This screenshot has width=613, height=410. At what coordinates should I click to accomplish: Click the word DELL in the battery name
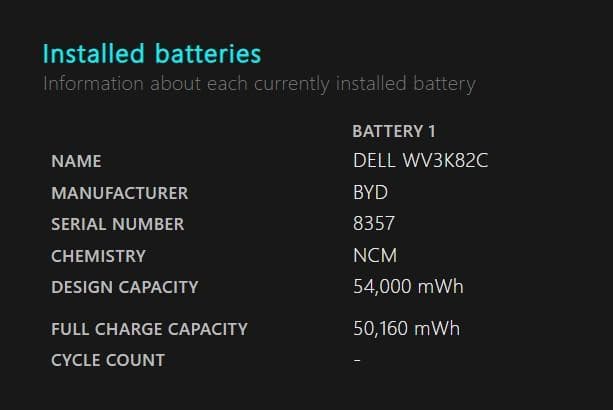tap(374, 160)
